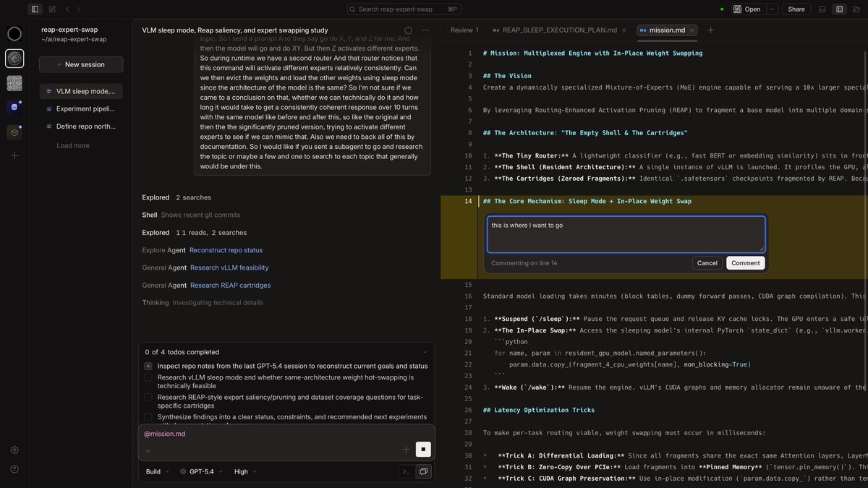Go forward with the right arrow
The image size is (868, 488).
tap(78, 9)
